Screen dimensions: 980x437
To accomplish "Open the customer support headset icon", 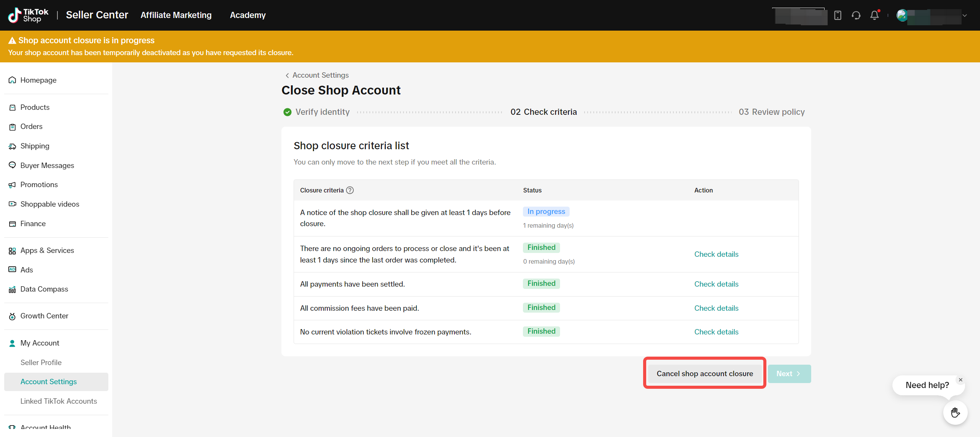I will coord(856,15).
